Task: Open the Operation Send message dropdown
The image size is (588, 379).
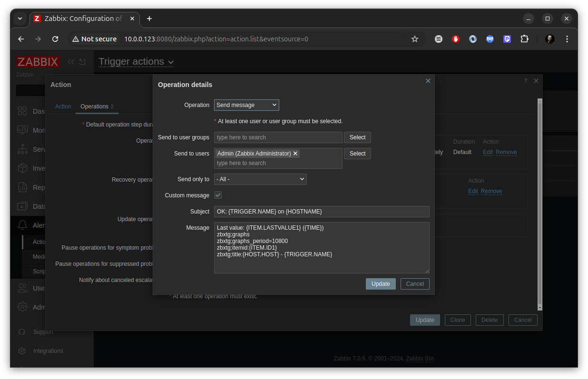Action: (x=246, y=105)
